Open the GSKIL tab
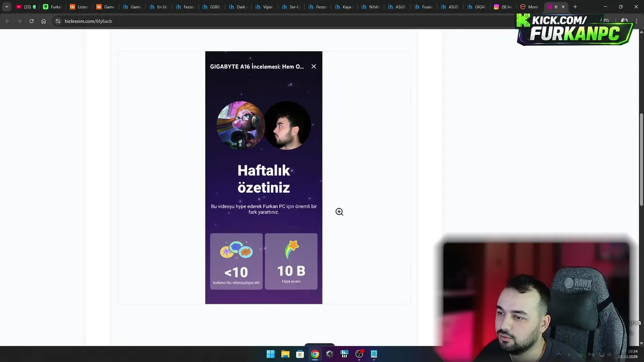This screenshot has width=644, height=362. point(211,7)
